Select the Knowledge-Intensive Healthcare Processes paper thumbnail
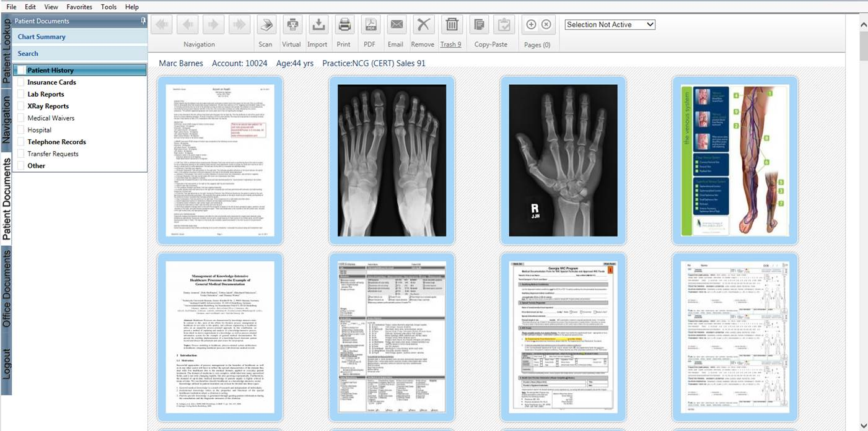 pos(220,337)
